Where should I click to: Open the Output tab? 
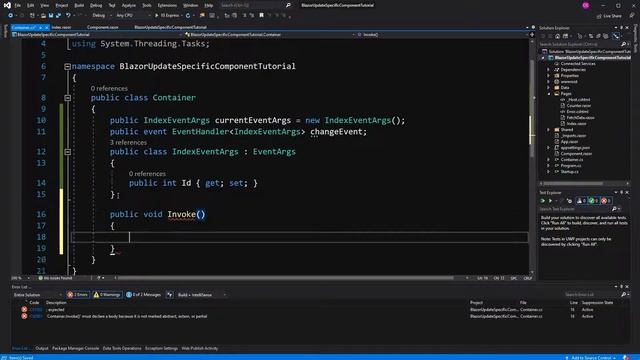pyautogui.click(x=42, y=349)
